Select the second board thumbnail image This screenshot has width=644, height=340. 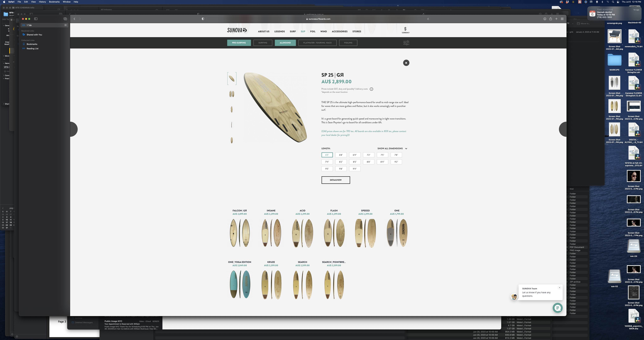(x=232, y=94)
